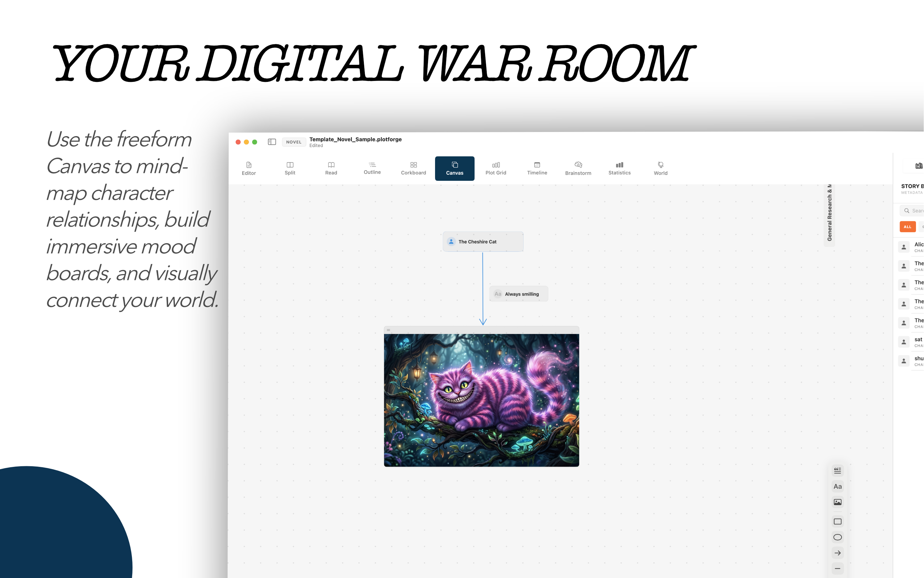924x578 pixels.
Task: Grab the image card's top handle bar
Action: [482, 330]
